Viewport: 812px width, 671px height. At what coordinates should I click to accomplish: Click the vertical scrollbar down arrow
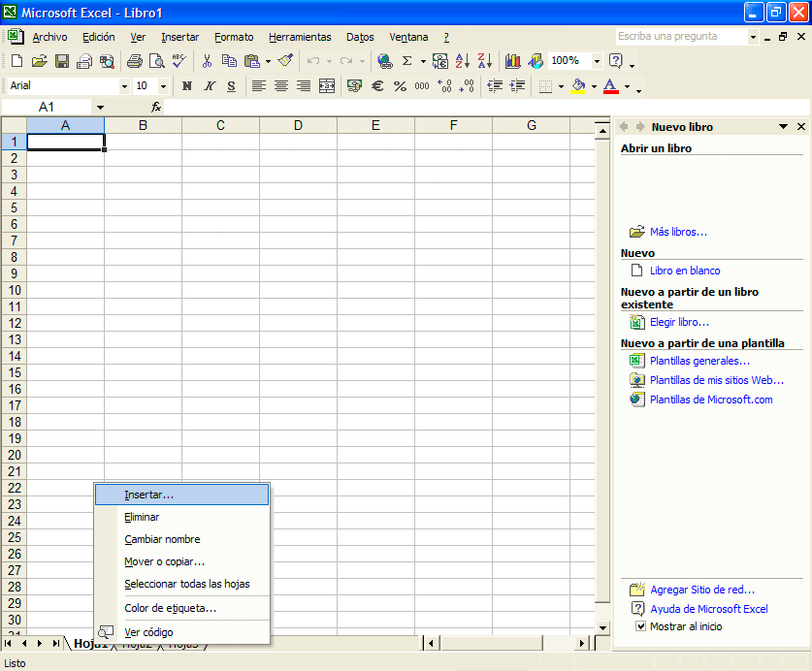coord(602,627)
